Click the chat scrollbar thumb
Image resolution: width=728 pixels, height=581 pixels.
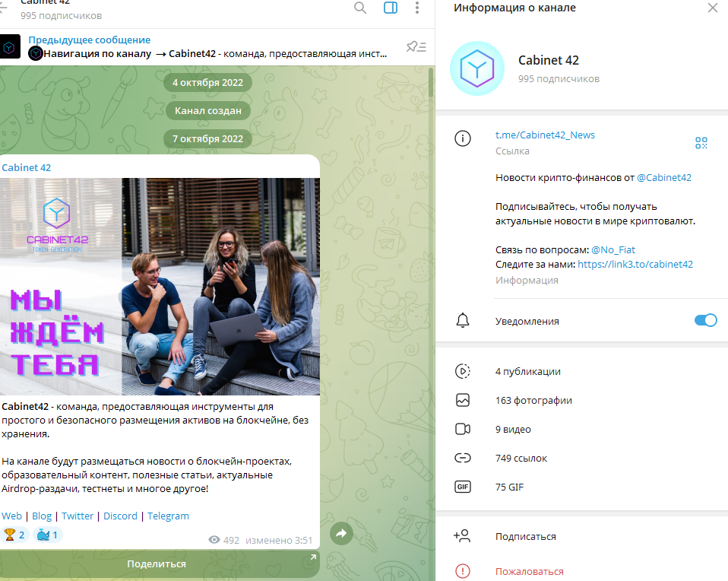(430, 82)
